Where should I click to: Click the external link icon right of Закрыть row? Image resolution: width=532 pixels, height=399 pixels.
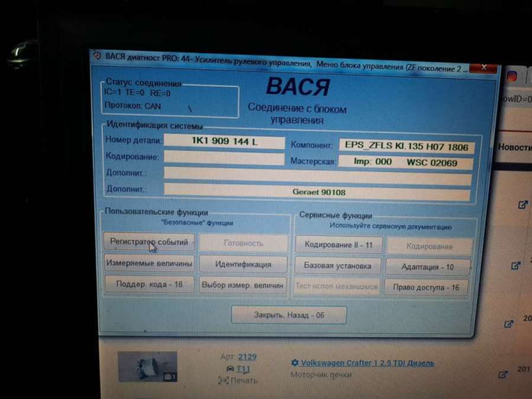508,324
